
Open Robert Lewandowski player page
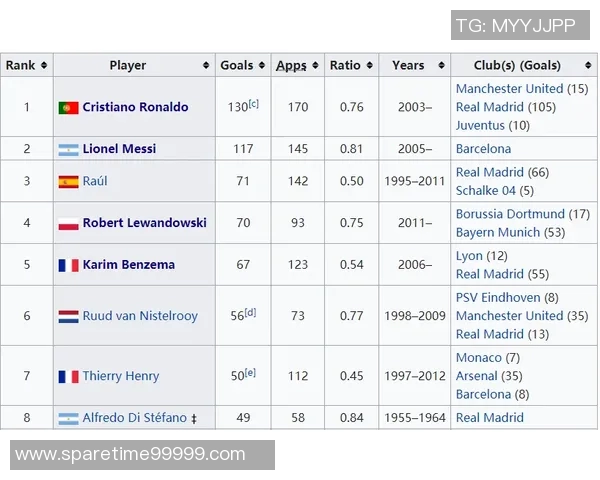click(x=144, y=223)
